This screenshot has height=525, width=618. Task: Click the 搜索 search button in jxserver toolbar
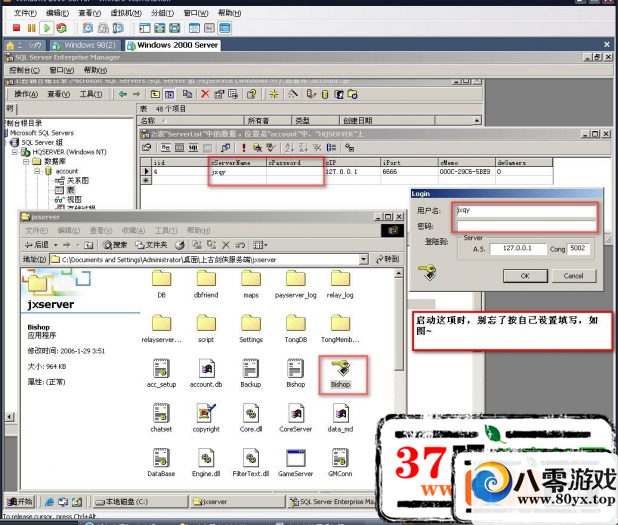(x=115, y=245)
